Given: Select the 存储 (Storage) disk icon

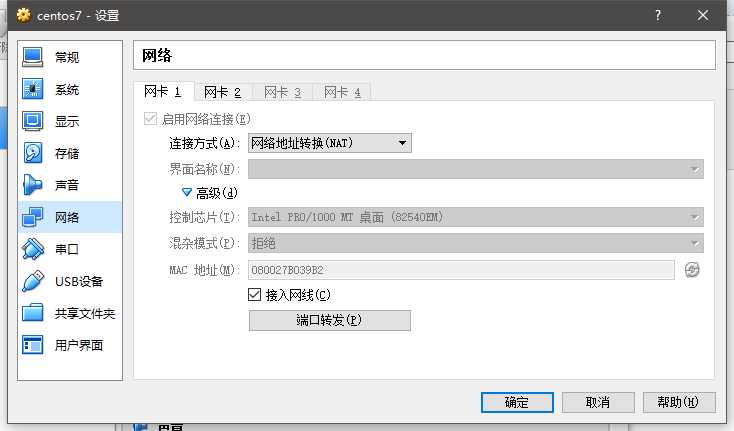Looking at the screenshot, I should (x=32, y=153).
